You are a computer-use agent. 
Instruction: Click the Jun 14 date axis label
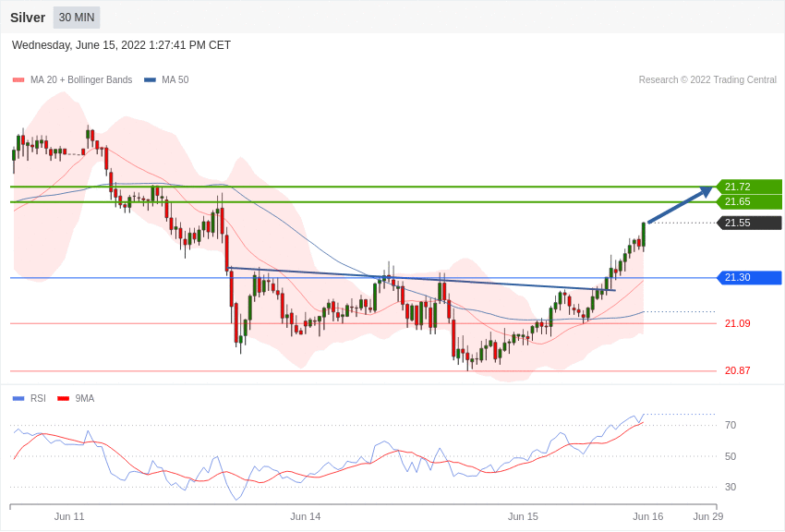coord(306,516)
